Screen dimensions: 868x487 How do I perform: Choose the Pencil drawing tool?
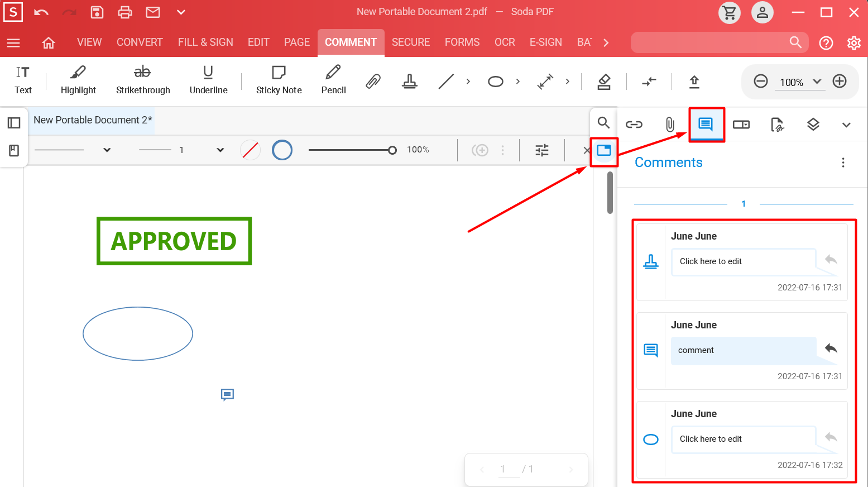pyautogui.click(x=333, y=80)
